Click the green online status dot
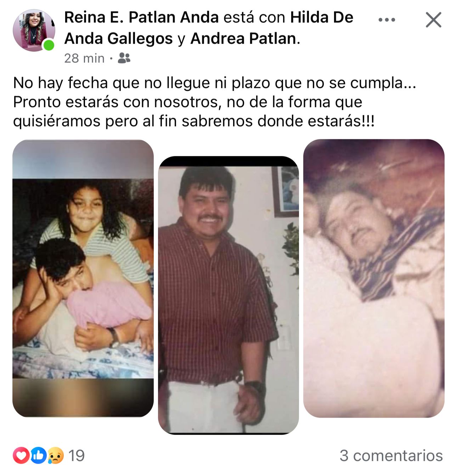Image resolution: width=457 pixels, height=476 pixels. [49, 45]
